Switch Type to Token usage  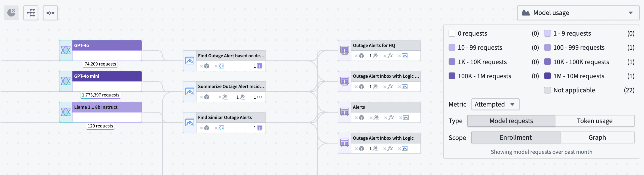[595, 121]
